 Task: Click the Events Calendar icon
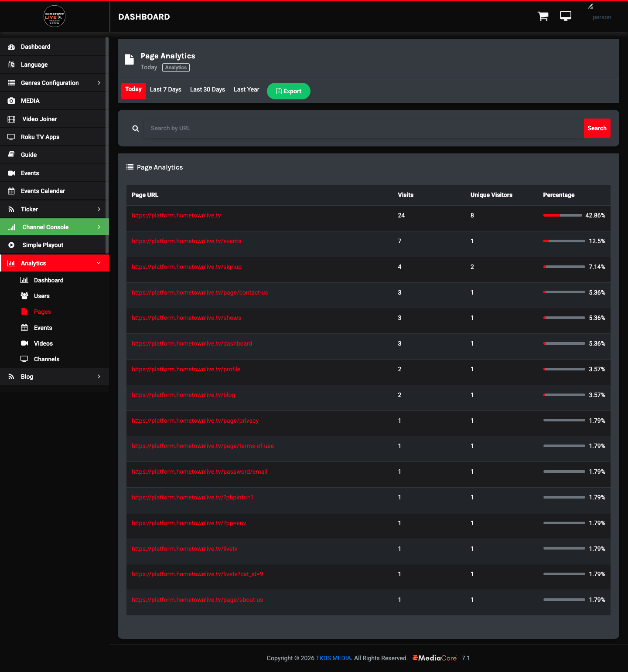tap(11, 191)
